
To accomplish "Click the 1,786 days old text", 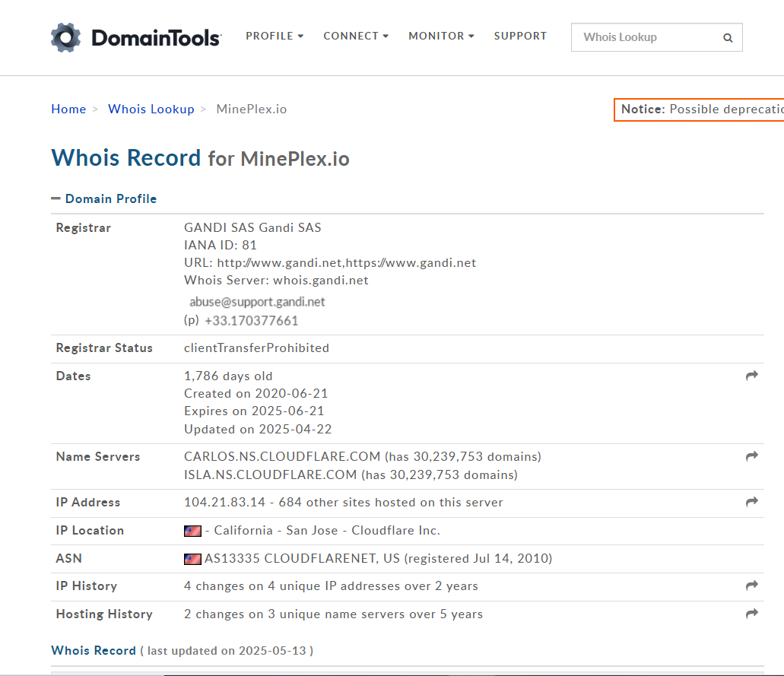I will point(228,376).
